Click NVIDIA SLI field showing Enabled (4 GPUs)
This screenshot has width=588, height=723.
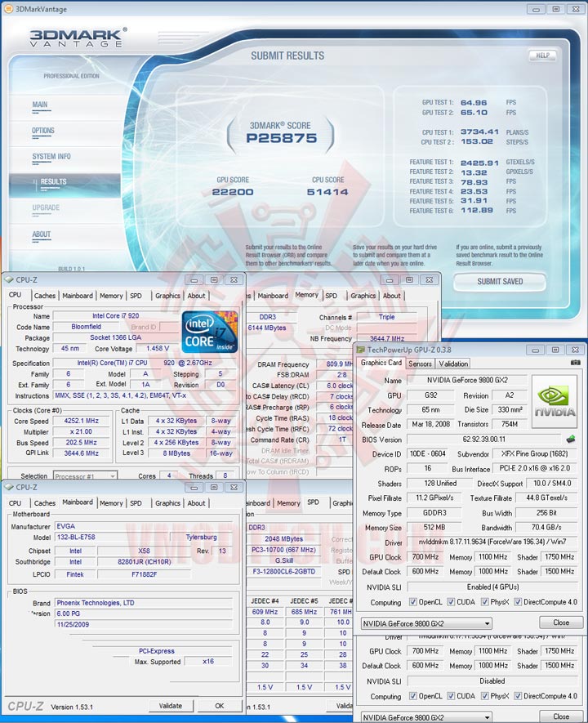tap(492, 587)
